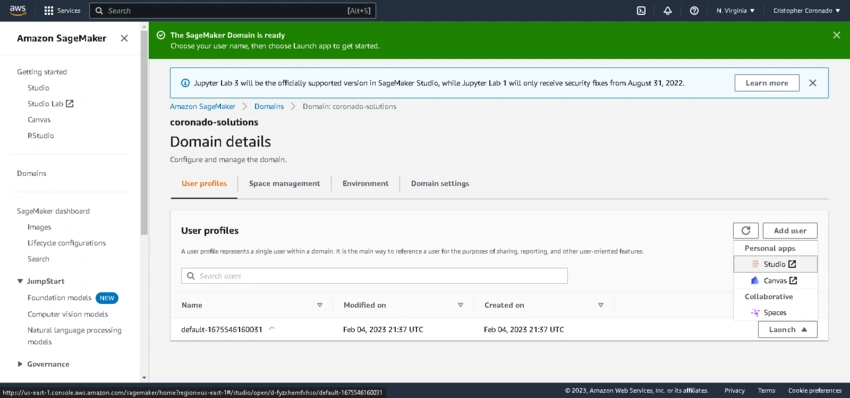Open Canvas in sidebar Getting started

[39, 119]
